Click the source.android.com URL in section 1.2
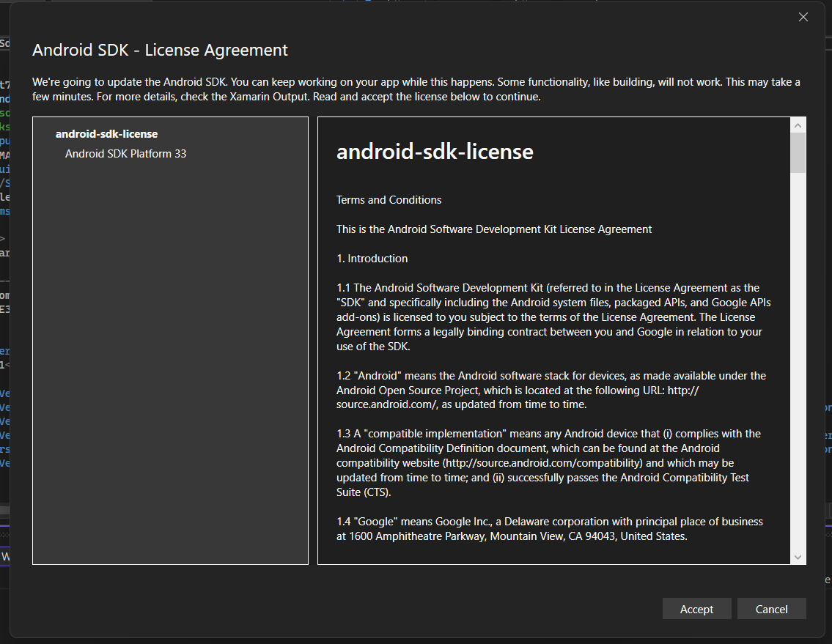This screenshot has height=644, width=832. pyautogui.click(x=386, y=404)
